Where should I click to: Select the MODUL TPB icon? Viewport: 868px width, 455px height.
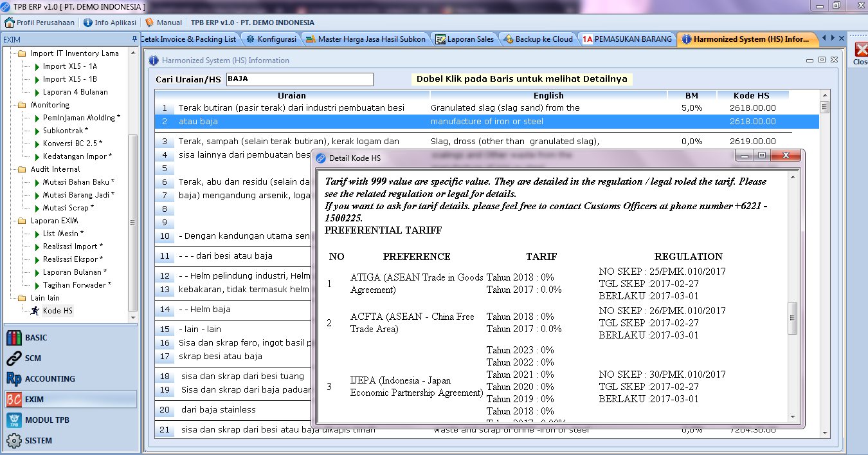tap(14, 420)
